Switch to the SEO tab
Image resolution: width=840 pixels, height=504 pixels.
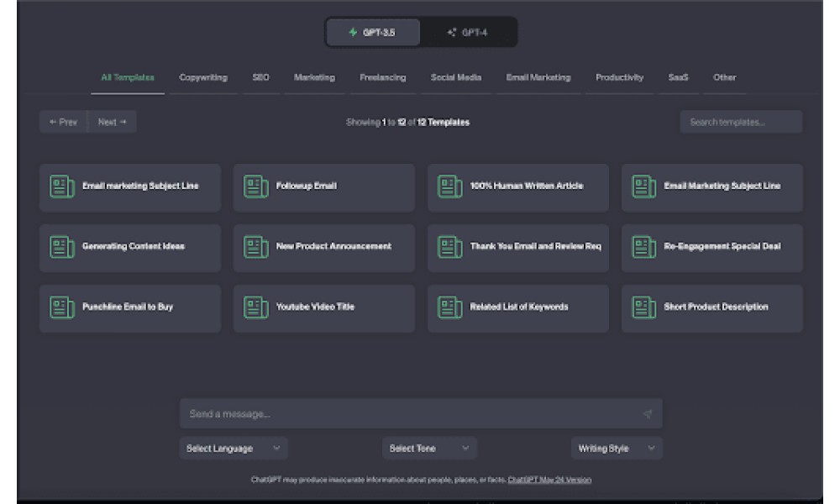coord(261,77)
